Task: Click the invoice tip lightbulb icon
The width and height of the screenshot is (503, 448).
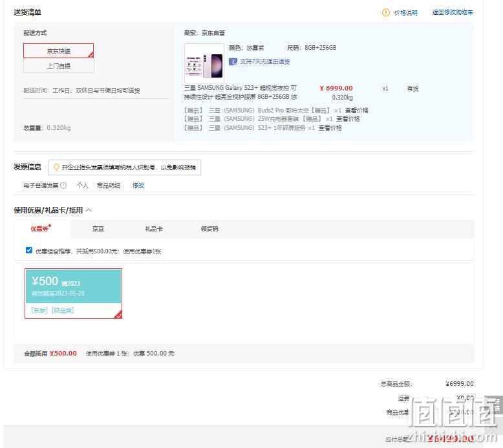Action: [56, 167]
